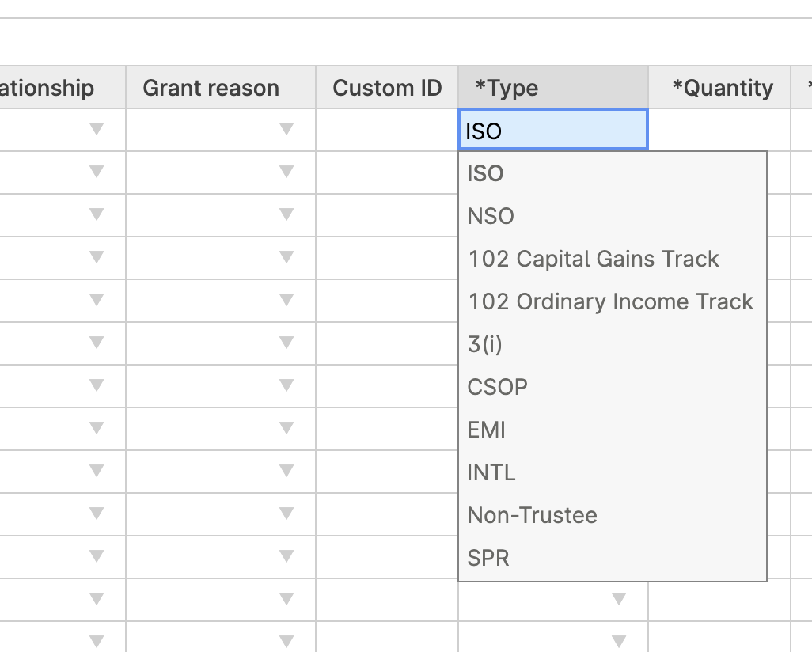Select CSOP from the type list
The width and height of the screenshot is (812, 652).
(497, 387)
